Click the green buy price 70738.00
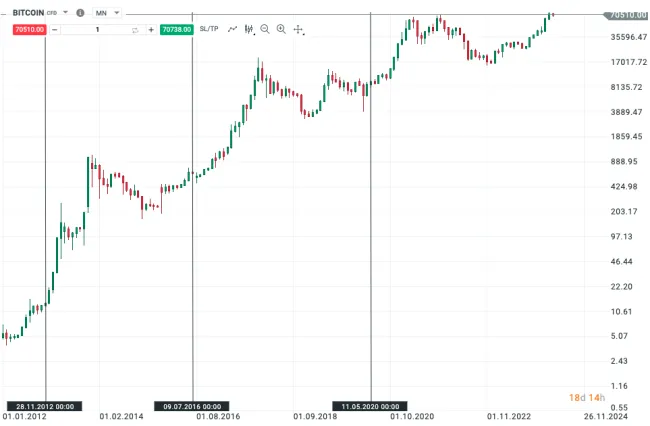The height and width of the screenshot is (426, 650). pyautogui.click(x=176, y=30)
